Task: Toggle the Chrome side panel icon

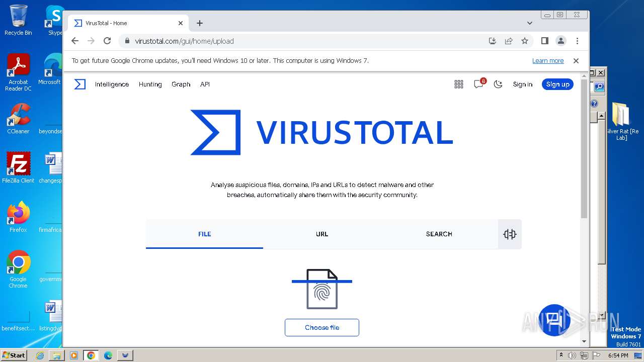Action: point(544,41)
